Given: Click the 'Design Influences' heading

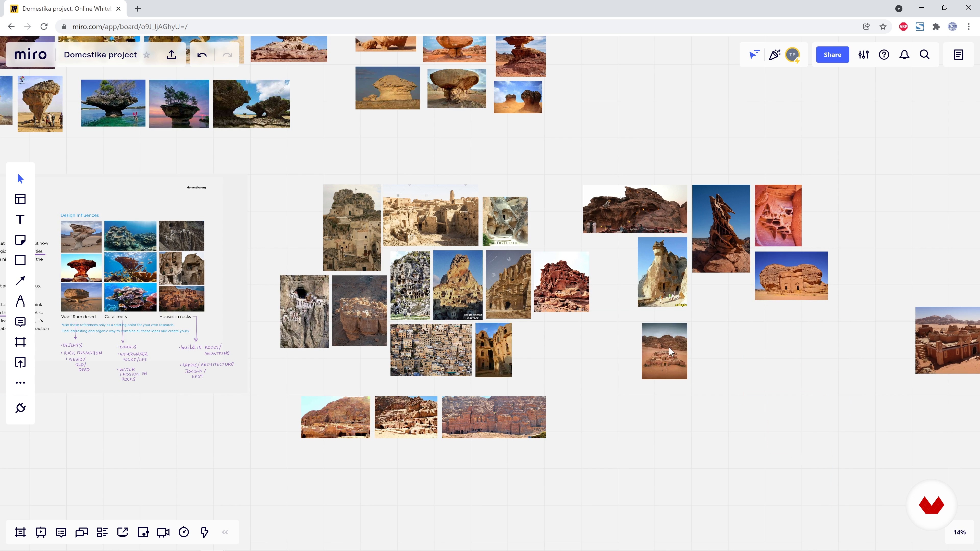Looking at the screenshot, I should [80, 215].
